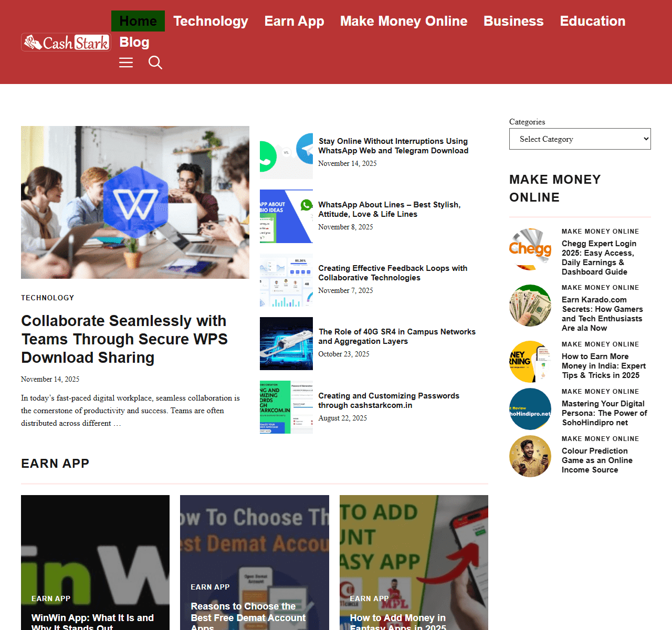Image resolution: width=672 pixels, height=630 pixels.
Task: Open the Collaborate Seamlessly WPS article title
Action: tap(124, 339)
